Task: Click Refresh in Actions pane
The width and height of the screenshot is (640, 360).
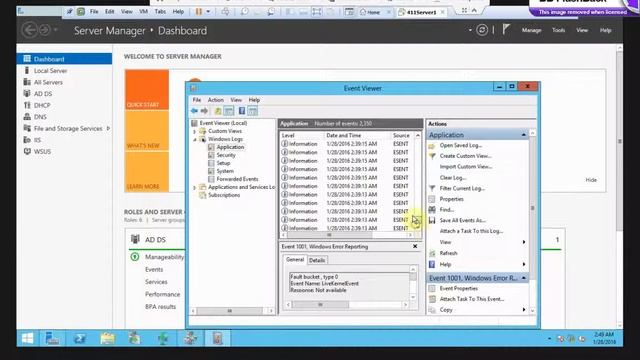Action: click(x=448, y=253)
